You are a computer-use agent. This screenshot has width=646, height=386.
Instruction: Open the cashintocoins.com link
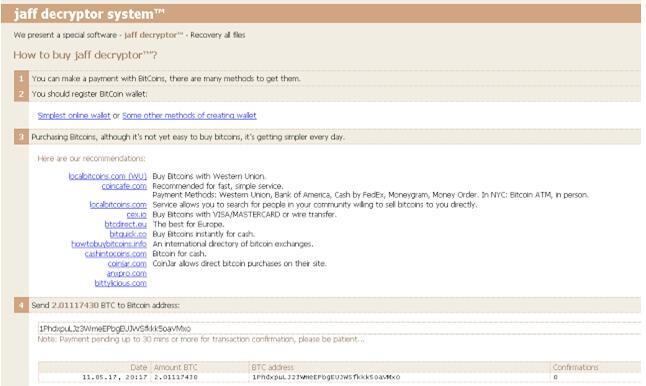(116, 254)
